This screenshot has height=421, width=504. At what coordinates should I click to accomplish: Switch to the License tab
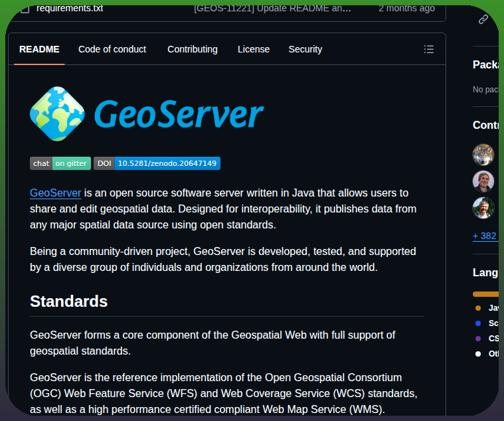click(x=254, y=49)
